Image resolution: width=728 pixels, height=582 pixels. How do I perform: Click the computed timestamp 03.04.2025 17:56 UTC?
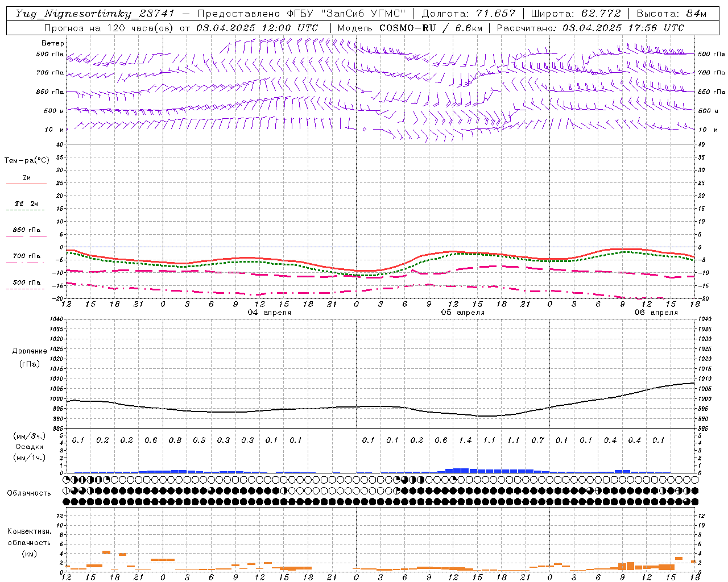click(623, 28)
